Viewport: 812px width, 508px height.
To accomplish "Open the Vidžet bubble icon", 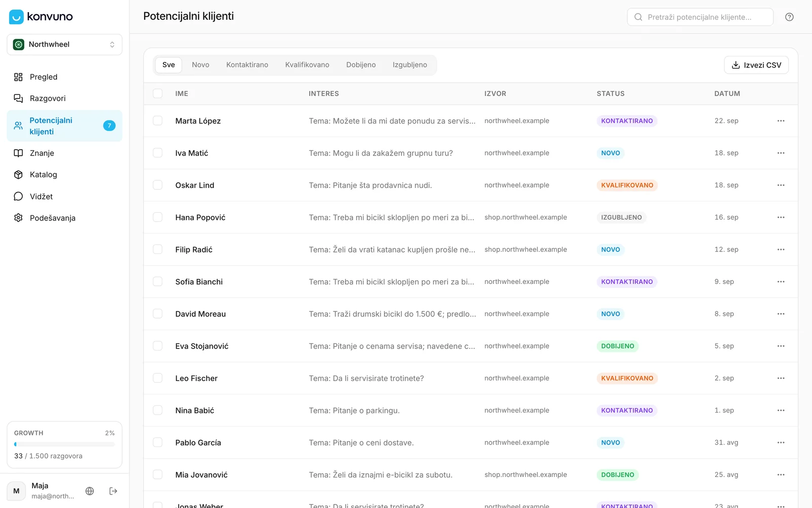I will coord(18,197).
